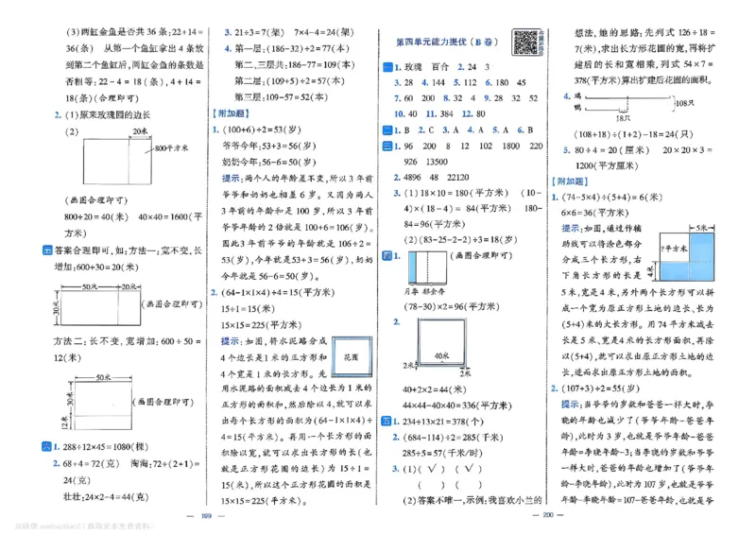Click page number 199 at the bottom
Viewport: 756px width, 535px height.
[x=206, y=516]
